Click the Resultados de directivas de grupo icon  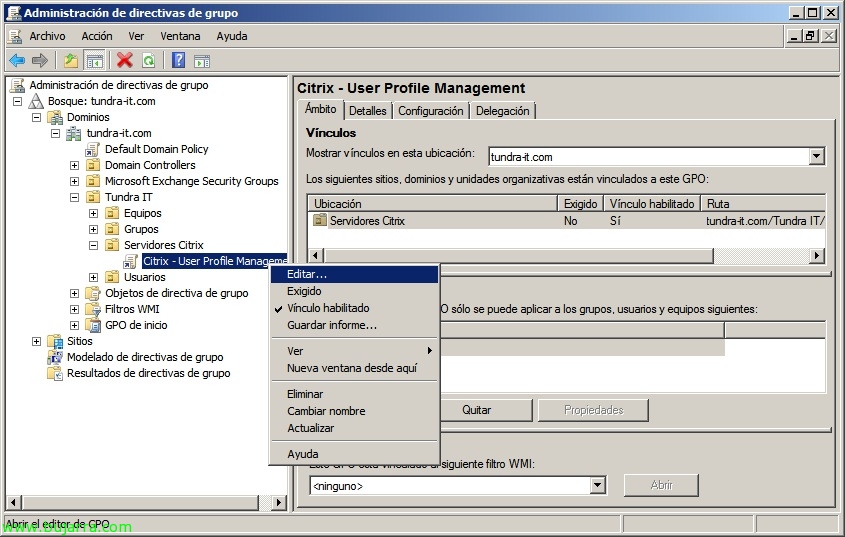[55, 373]
